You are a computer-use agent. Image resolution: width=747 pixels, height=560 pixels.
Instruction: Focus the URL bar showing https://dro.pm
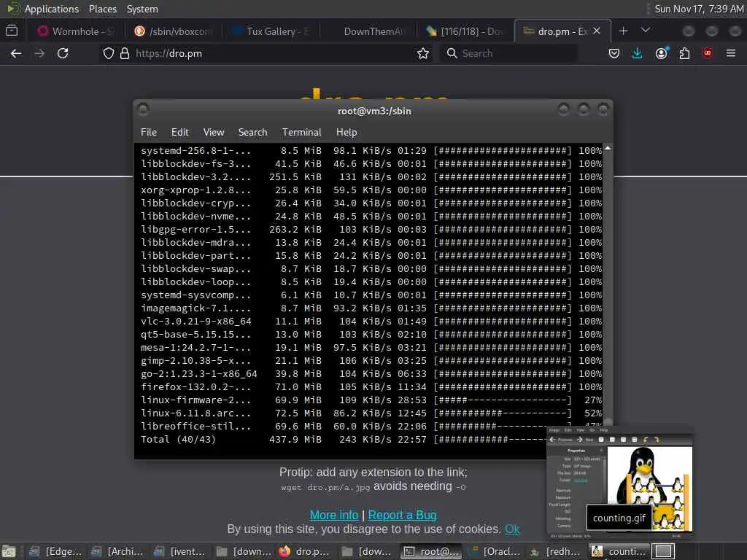tap(267, 53)
